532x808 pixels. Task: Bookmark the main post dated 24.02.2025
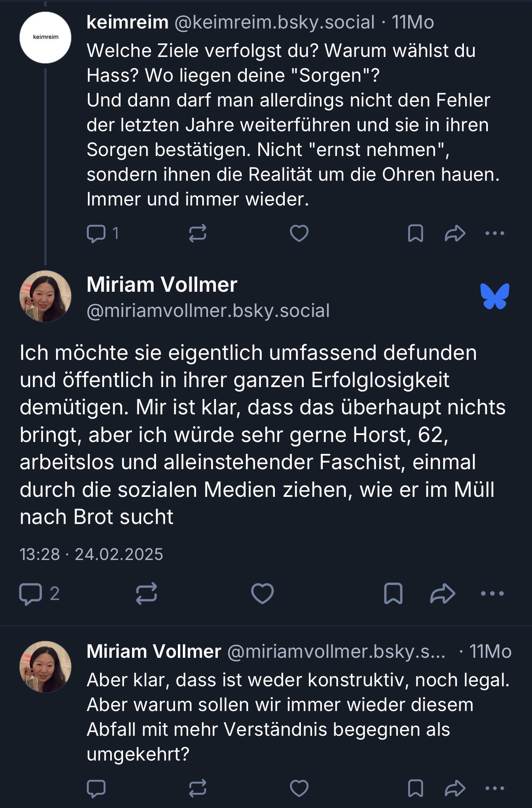tap(393, 593)
